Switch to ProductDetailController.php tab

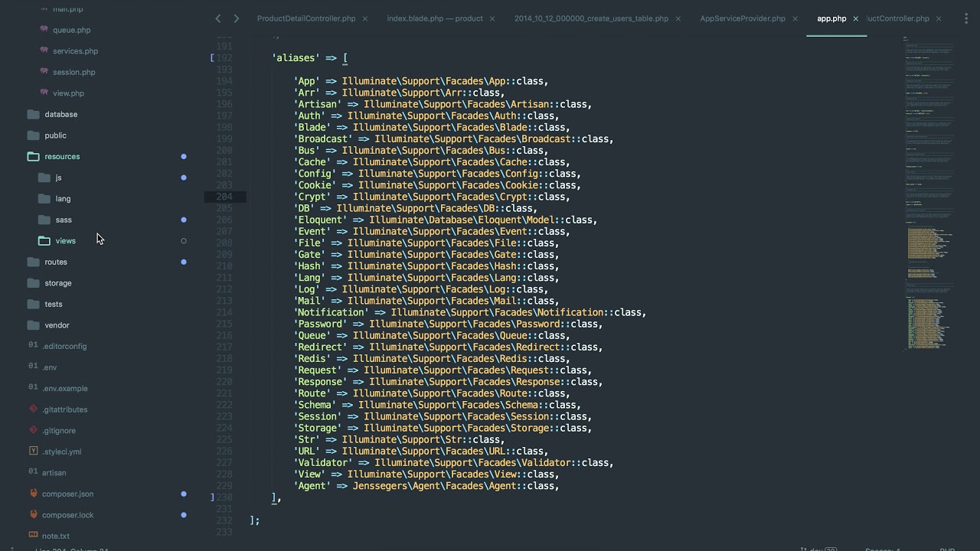tap(306, 18)
